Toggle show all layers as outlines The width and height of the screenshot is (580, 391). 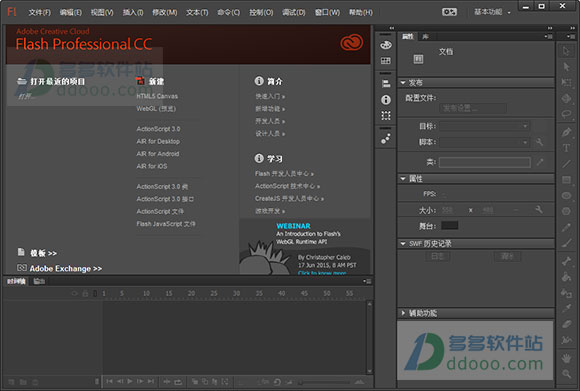[x=95, y=293]
